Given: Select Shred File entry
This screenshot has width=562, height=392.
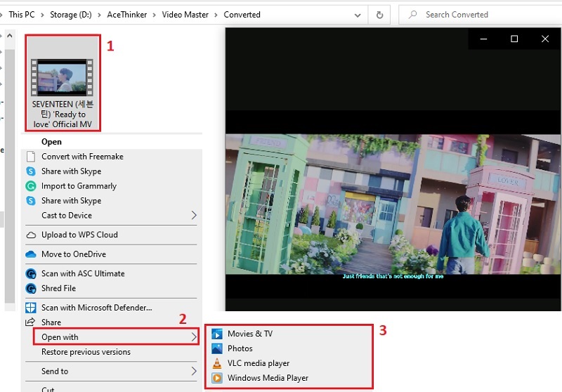Looking at the screenshot, I should point(112,289).
